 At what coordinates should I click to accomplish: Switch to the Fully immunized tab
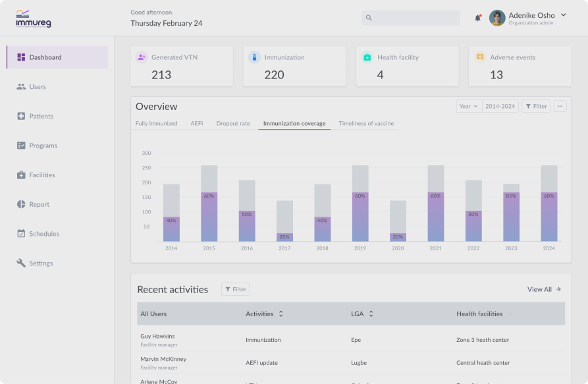coord(156,123)
